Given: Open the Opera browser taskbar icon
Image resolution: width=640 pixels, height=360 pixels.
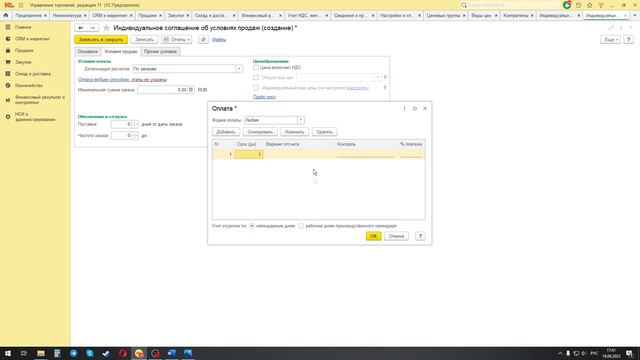Looking at the screenshot, I should tap(122, 353).
